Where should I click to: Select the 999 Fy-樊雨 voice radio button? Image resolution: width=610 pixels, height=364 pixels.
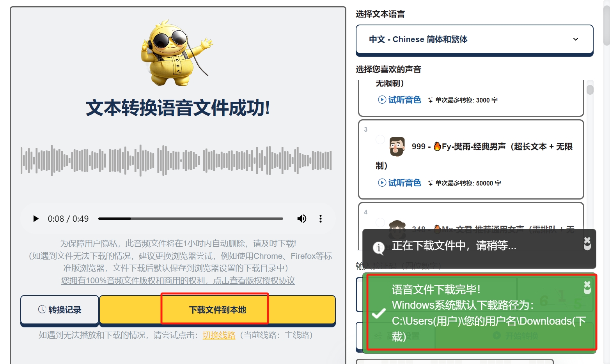pyautogui.click(x=380, y=140)
